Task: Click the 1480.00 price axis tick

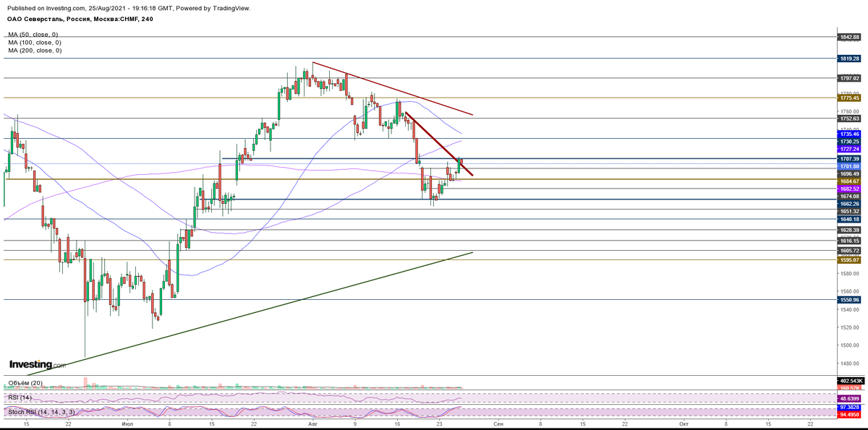Action: 849,363
